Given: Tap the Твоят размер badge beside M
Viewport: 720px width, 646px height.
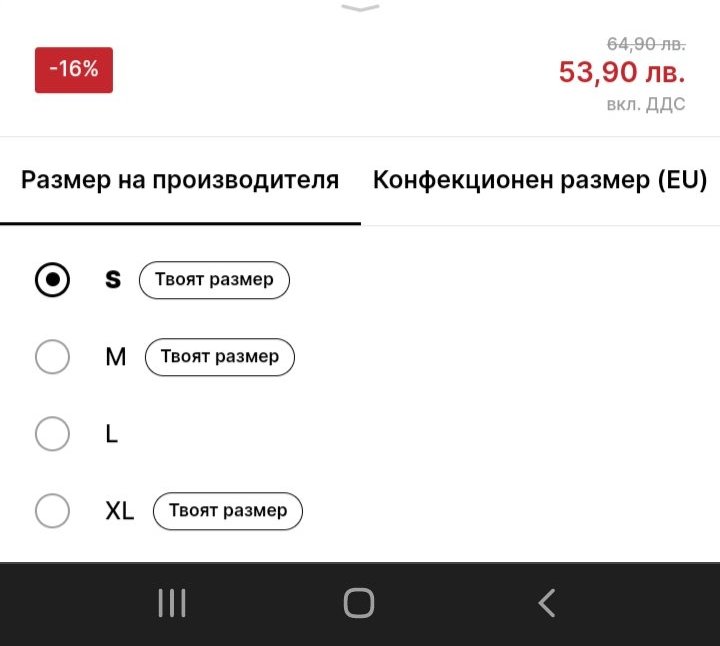Looking at the screenshot, I should point(220,357).
